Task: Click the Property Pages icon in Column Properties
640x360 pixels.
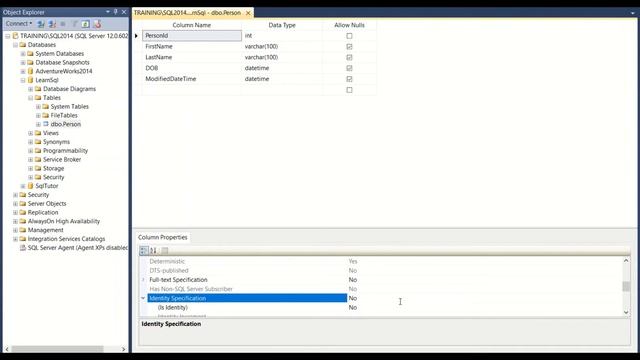Action: (165, 250)
